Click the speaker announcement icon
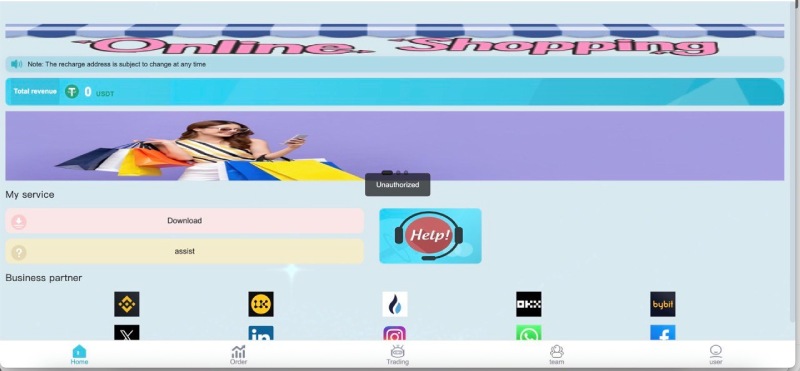 pyautogui.click(x=16, y=64)
